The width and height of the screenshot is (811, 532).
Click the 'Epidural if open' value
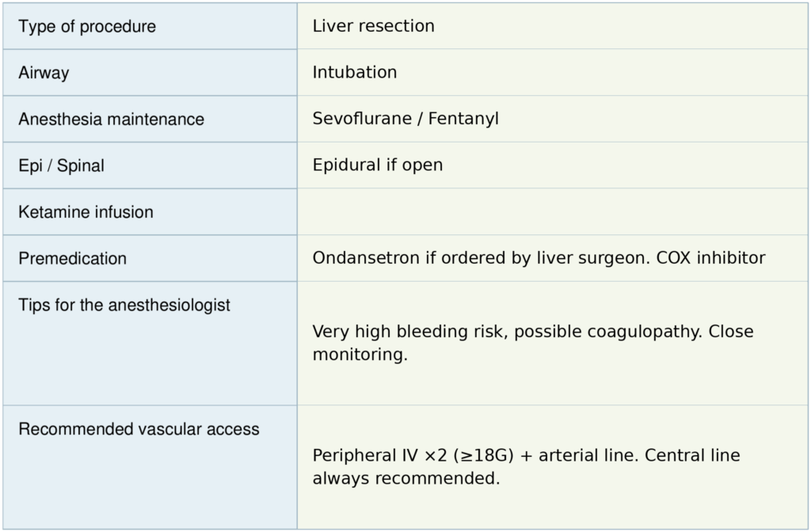(377, 165)
